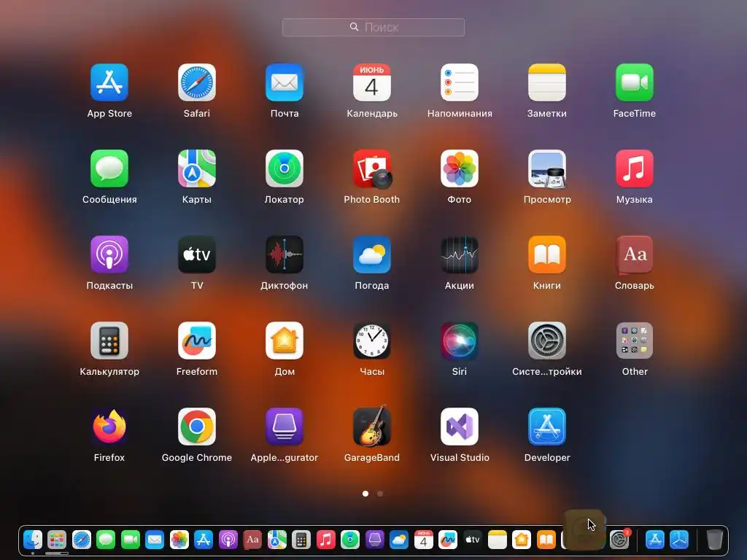Focus the Поиск search field

(x=373, y=27)
